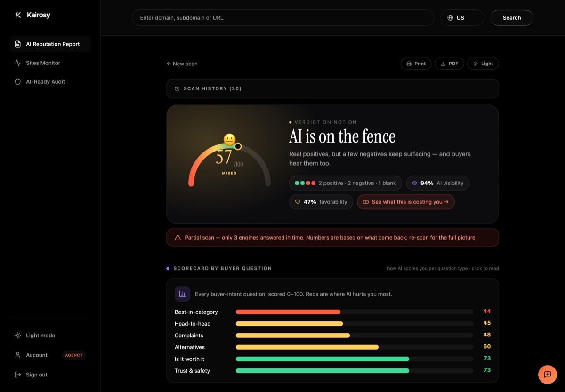
Task: Switch report to Light theme button
Action: pyautogui.click(x=483, y=64)
